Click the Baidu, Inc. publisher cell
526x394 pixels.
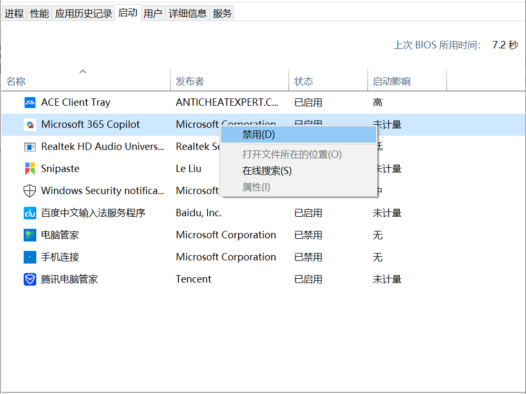click(199, 213)
